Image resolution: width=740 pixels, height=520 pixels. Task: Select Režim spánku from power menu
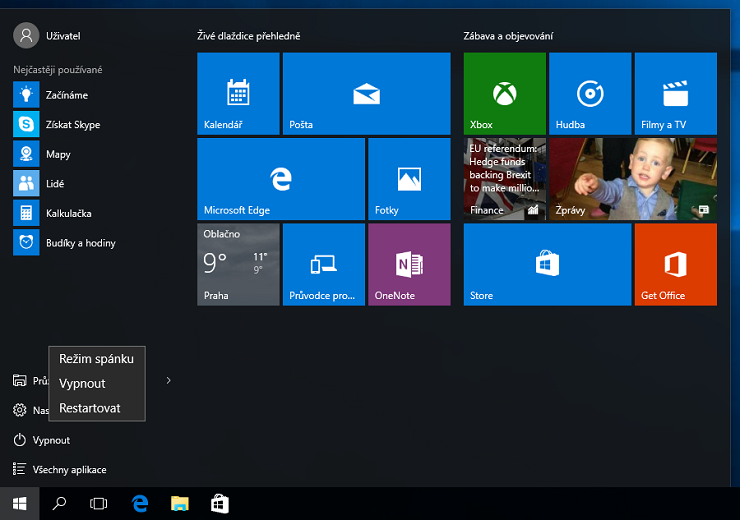tap(96, 358)
